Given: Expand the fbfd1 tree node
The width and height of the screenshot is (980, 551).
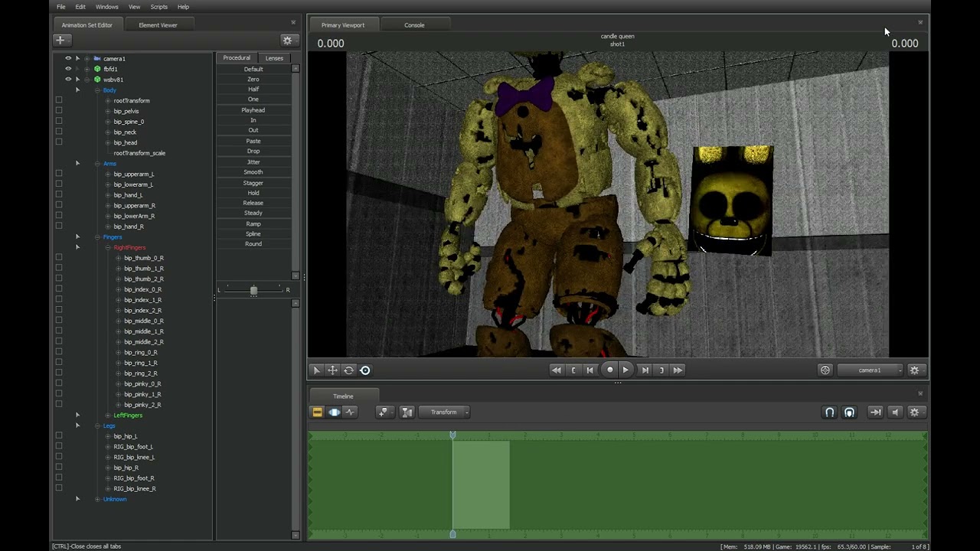Looking at the screenshot, I should pos(87,69).
